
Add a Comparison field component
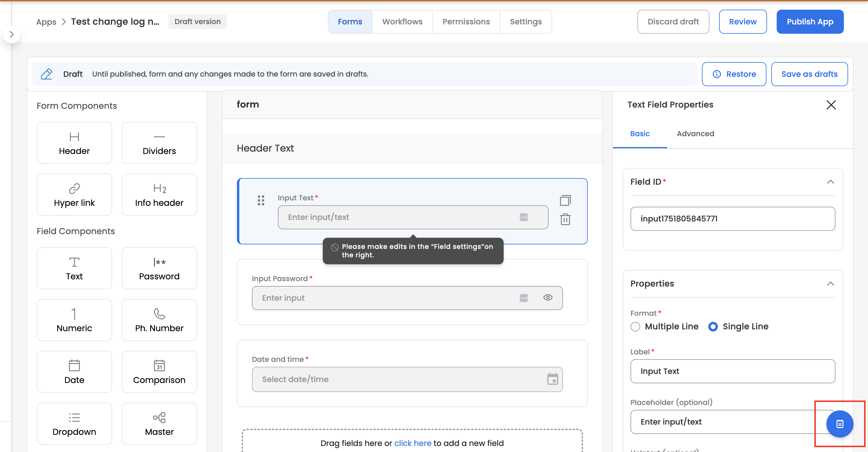159,372
